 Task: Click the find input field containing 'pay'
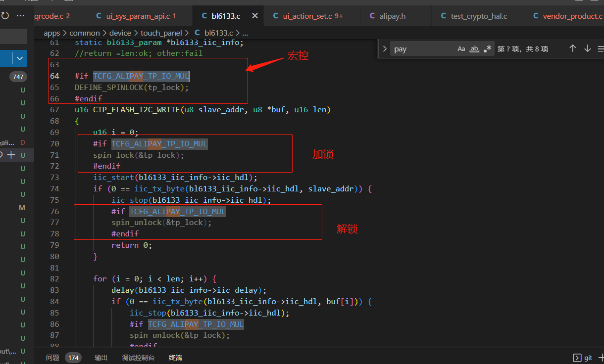423,49
